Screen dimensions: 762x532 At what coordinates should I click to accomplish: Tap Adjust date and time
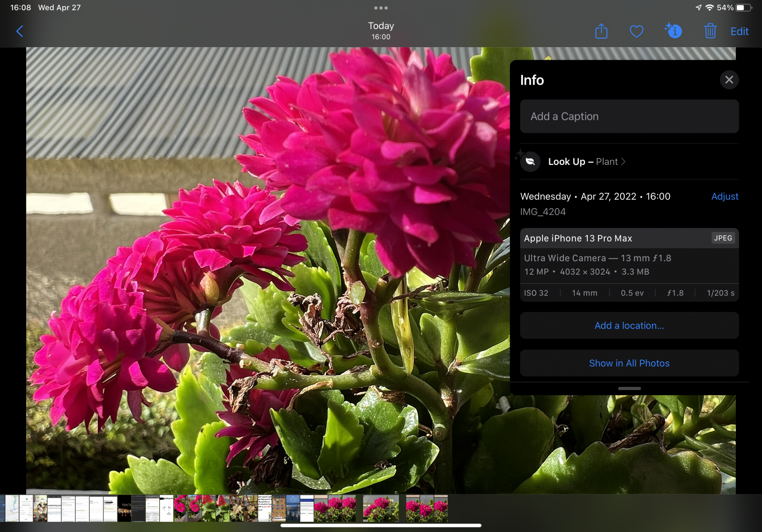(x=724, y=197)
